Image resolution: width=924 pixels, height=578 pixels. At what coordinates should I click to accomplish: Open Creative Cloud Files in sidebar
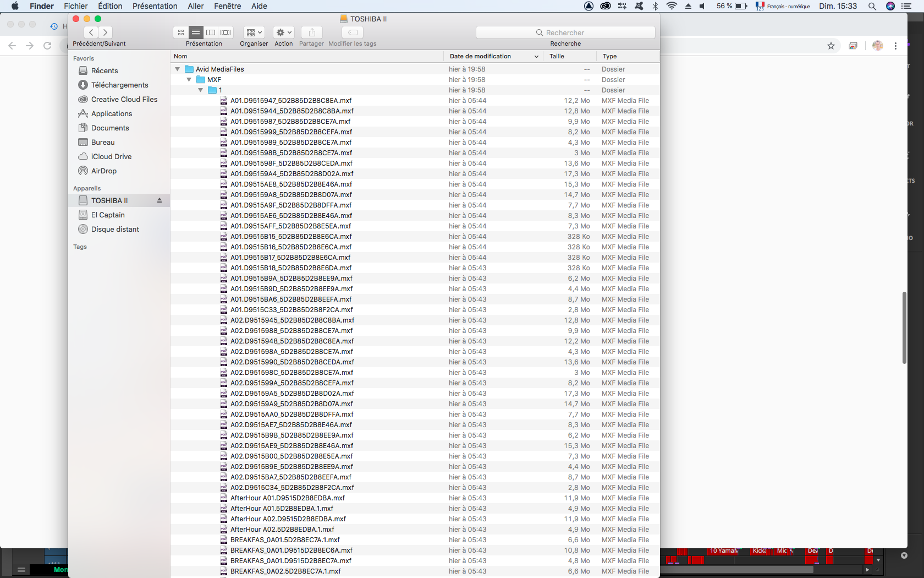point(124,99)
